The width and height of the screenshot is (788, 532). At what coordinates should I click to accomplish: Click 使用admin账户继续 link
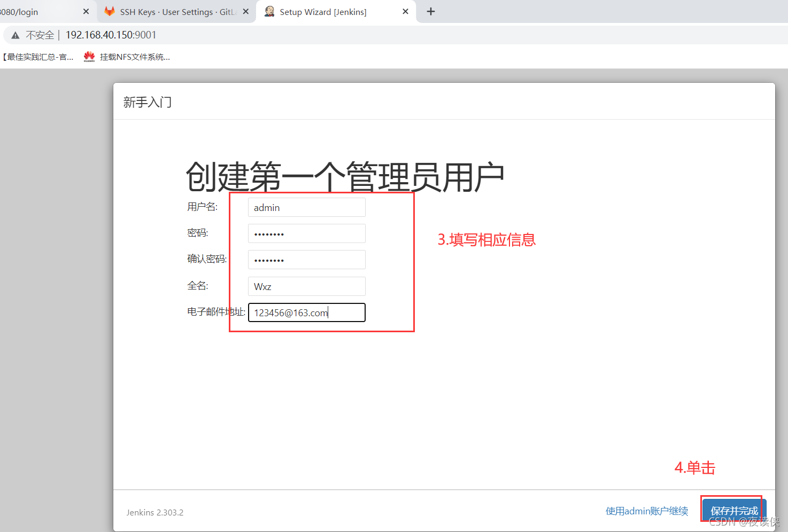tap(647, 511)
